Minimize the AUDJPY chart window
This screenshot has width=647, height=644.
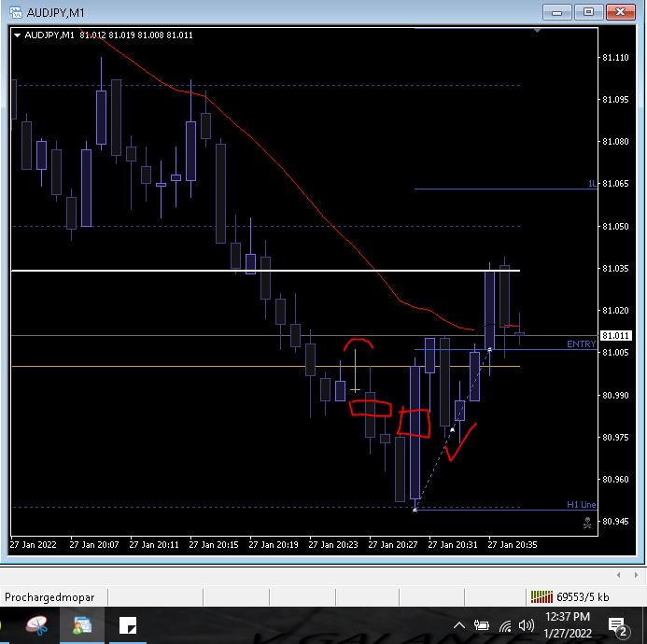[x=556, y=12]
